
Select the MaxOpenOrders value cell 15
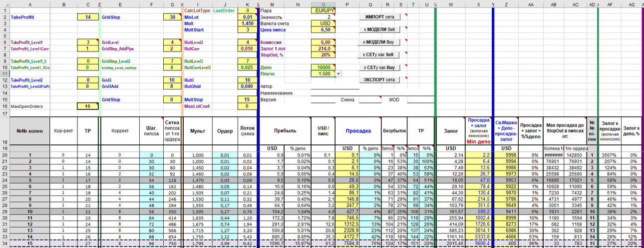[88, 106]
